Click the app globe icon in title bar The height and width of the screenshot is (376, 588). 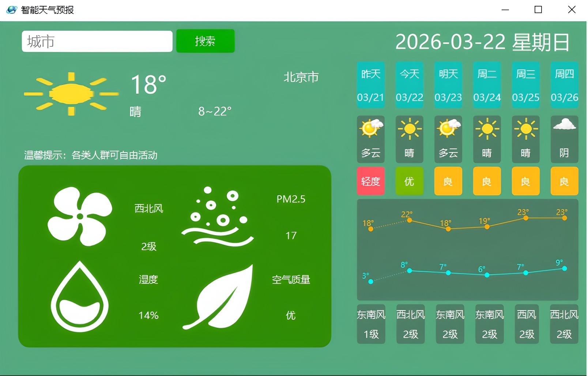12,10
